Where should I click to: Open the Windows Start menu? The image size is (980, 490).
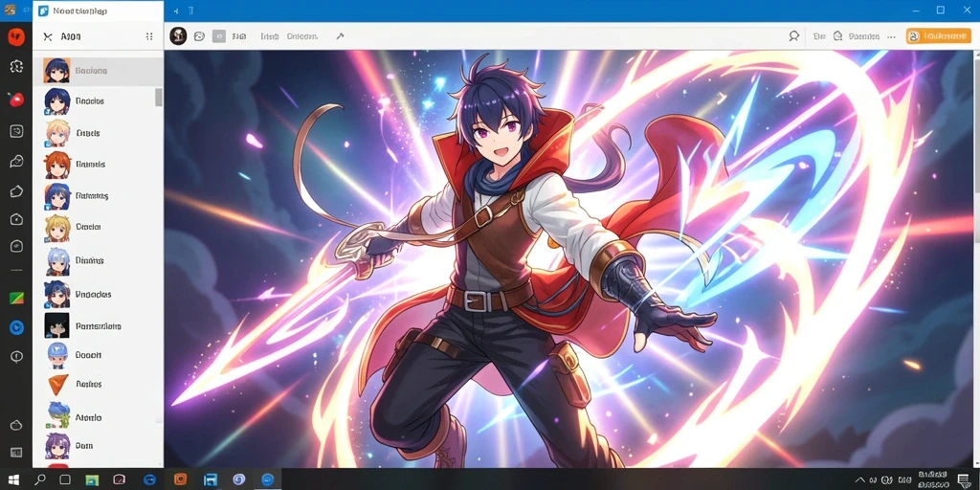pos(13,479)
